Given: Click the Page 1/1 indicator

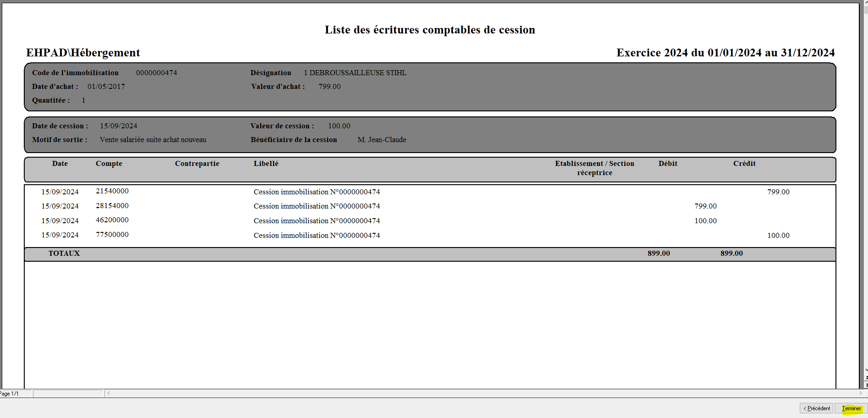Looking at the screenshot, I should pyautogui.click(x=10, y=394).
